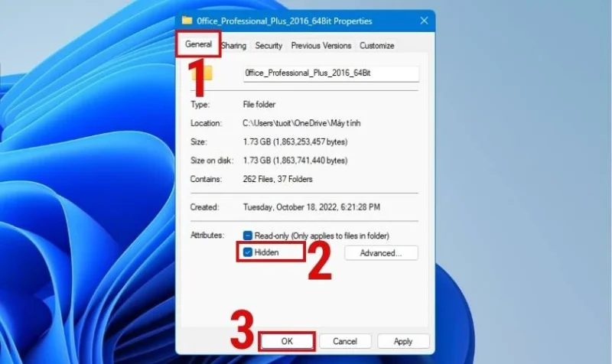Viewport: 612px width, 364px height.
Task: Click the location path C:\Users\tuoit\OneDrive text
Action: coord(301,123)
